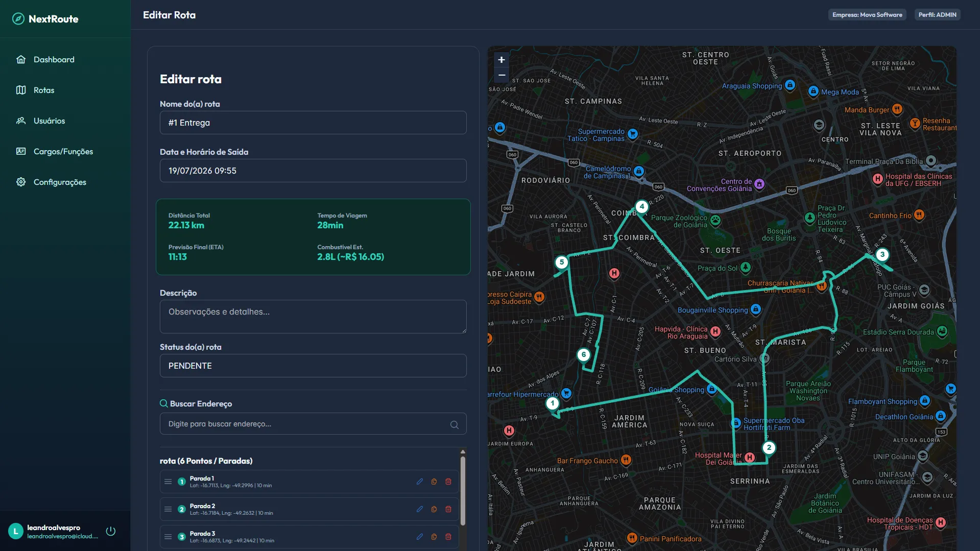Delete Parada 2 with trash icon
The width and height of the screenshot is (980, 551).
tap(448, 509)
